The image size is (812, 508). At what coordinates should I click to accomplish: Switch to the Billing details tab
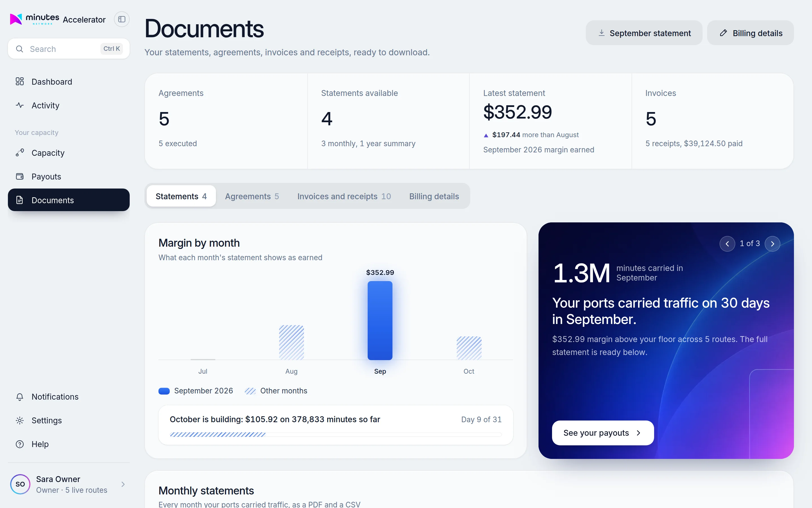click(434, 196)
